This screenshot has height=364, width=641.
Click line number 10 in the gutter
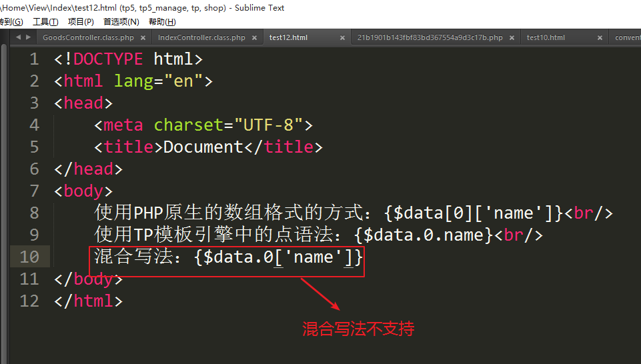29,257
